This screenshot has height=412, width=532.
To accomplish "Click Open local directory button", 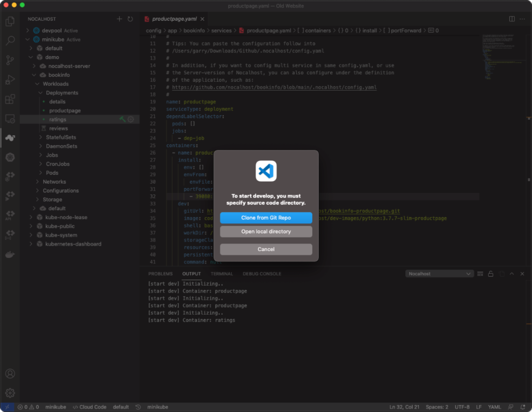I will 266,232.
